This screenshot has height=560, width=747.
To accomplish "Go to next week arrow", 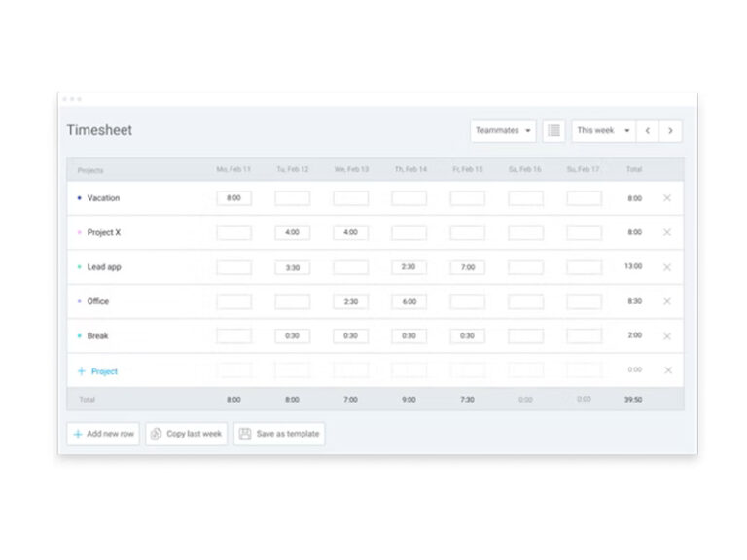I will 670,130.
